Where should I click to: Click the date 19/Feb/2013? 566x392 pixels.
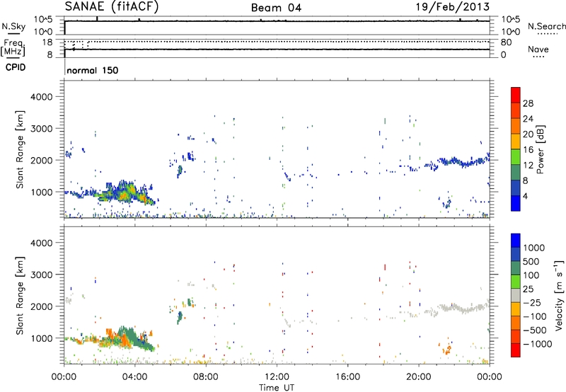pyautogui.click(x=453, y=6)
